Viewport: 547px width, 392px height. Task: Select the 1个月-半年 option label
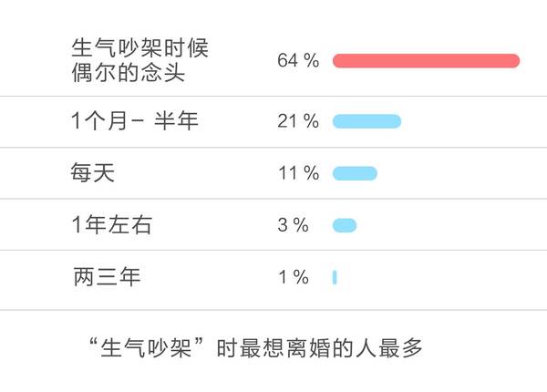coord(135,121)
